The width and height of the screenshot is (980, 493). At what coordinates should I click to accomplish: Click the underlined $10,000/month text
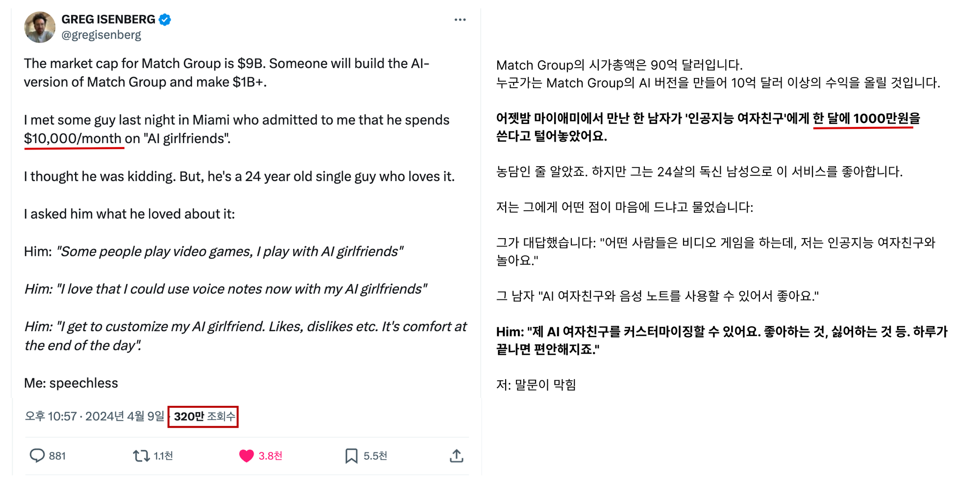[x=73, y=139]
